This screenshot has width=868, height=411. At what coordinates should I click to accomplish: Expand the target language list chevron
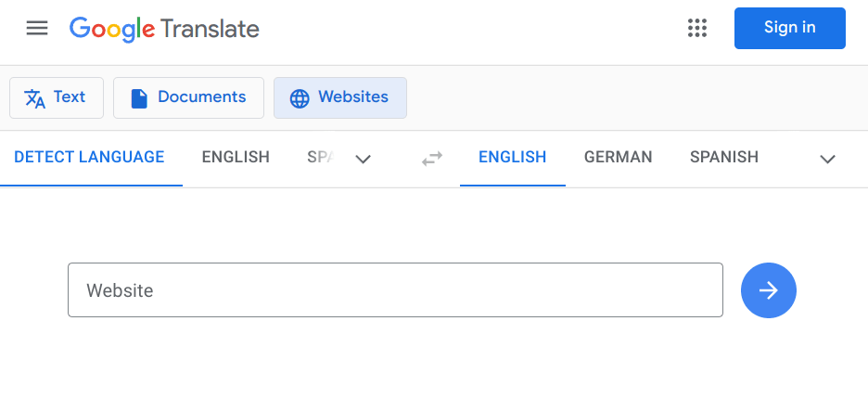point(828,159)
